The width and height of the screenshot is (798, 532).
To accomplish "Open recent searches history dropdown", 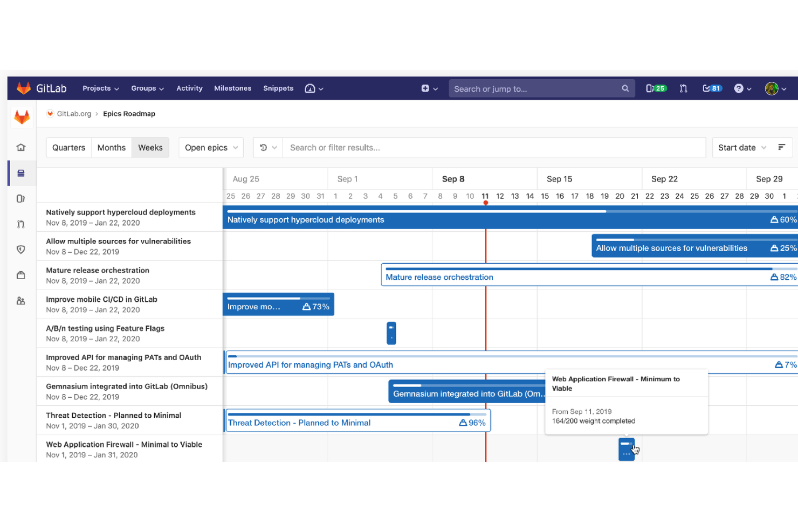I will (268, 148).
